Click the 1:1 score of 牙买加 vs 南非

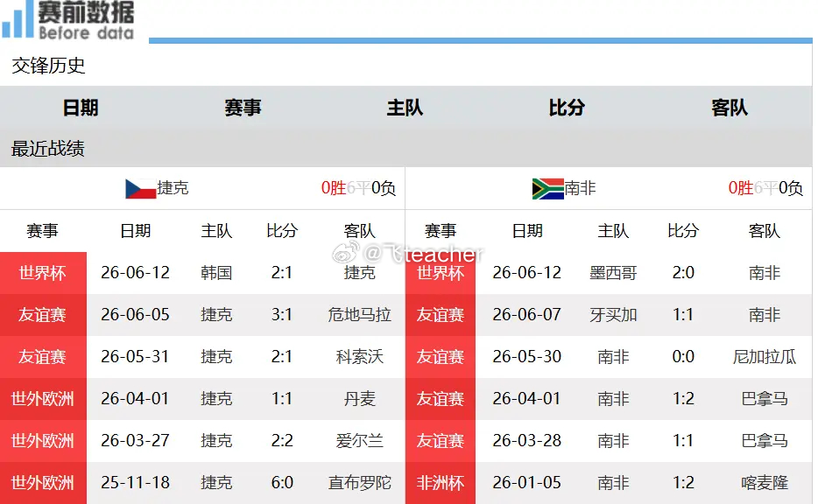pyautogui.click(x=683, y=315)
